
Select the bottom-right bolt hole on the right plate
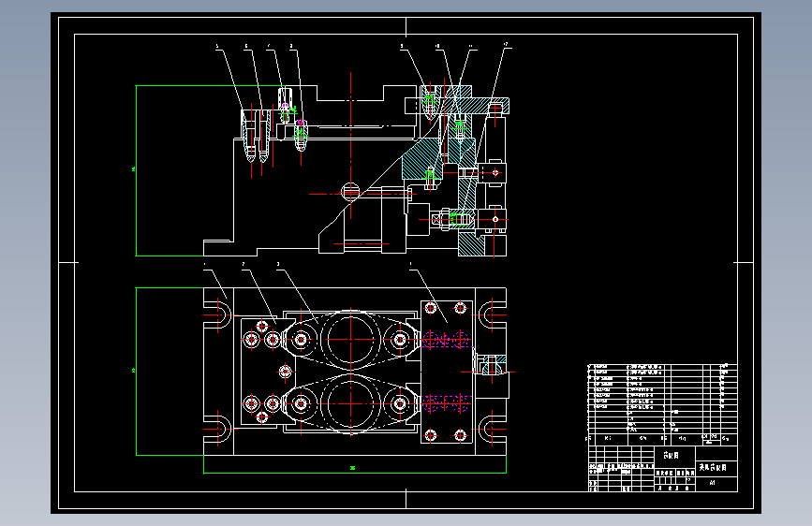click(x=460, y=435)
